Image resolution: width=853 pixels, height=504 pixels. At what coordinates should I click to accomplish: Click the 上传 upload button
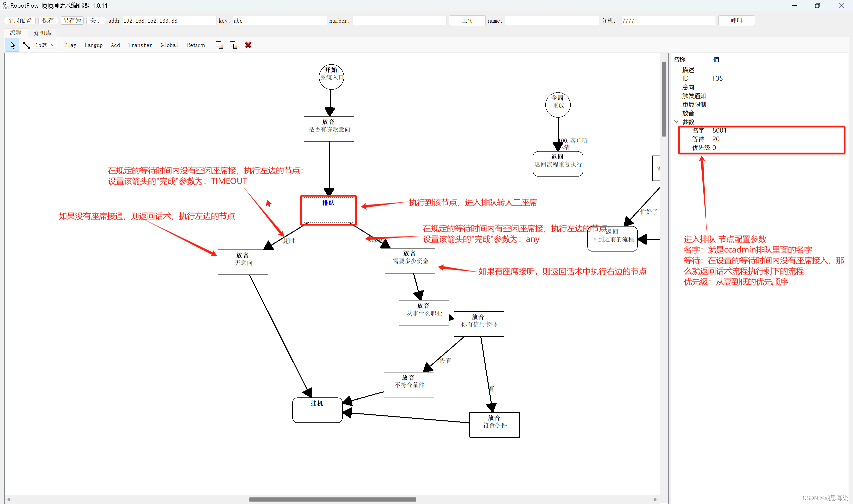467,21
